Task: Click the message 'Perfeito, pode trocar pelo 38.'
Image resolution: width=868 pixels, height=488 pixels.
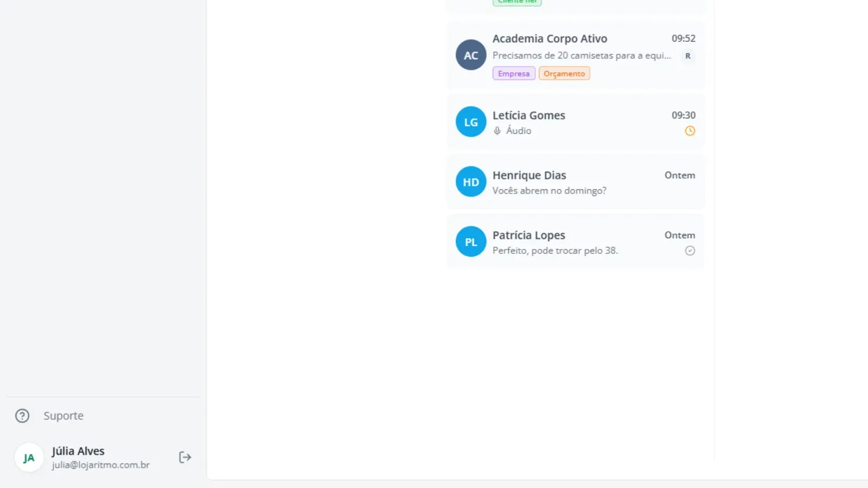Action: [x=556, y=251]
